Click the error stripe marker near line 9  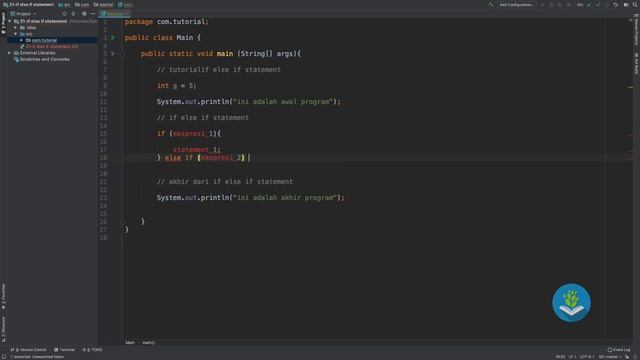[631, 87]
